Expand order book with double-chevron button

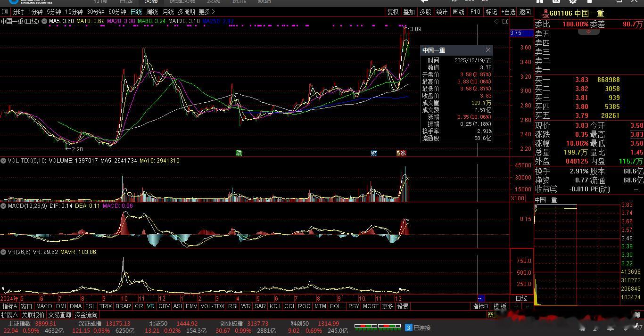pyautogui.click(x=588, y=32)
